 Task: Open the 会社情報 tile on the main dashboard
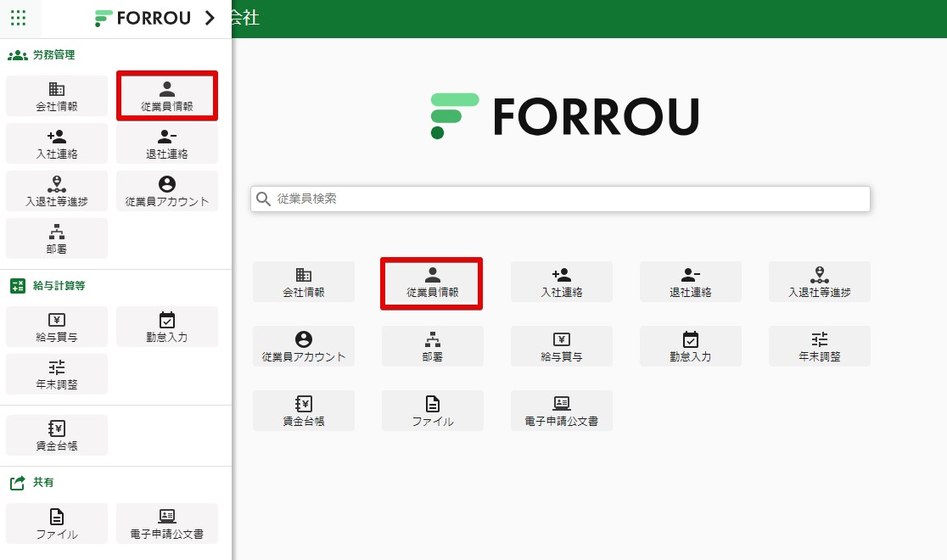coord(304,282)
